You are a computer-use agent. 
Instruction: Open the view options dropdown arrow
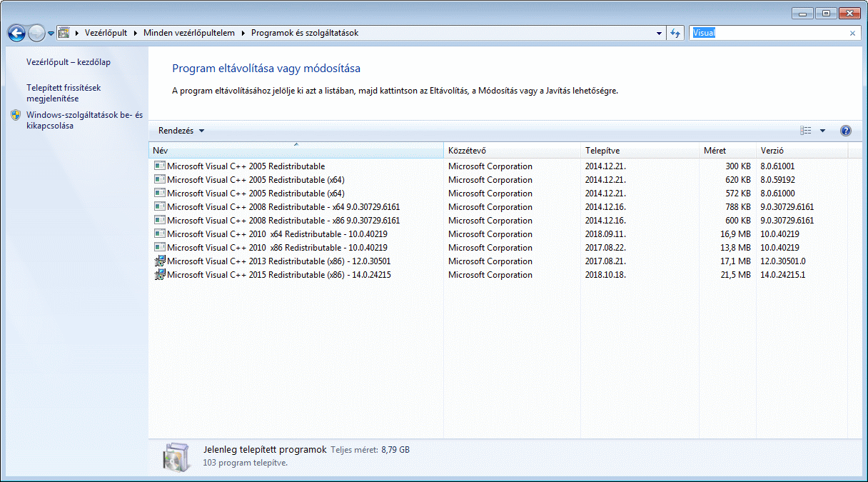point(822,131)
